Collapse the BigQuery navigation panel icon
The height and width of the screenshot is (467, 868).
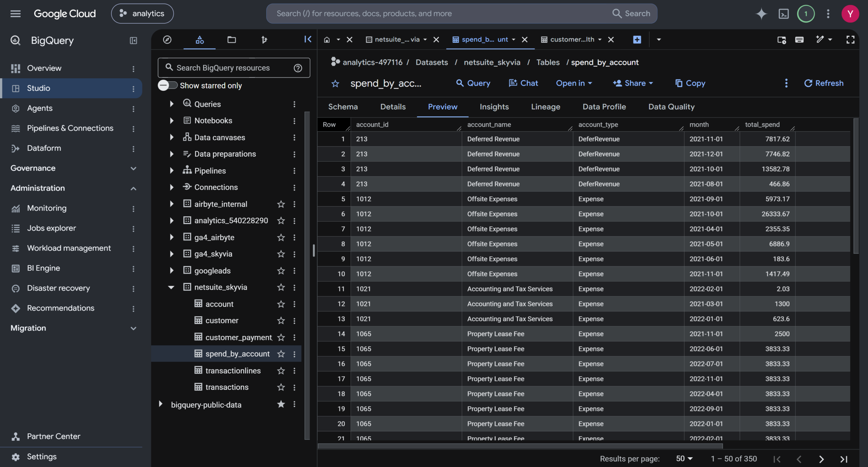(x=133, y=40)
